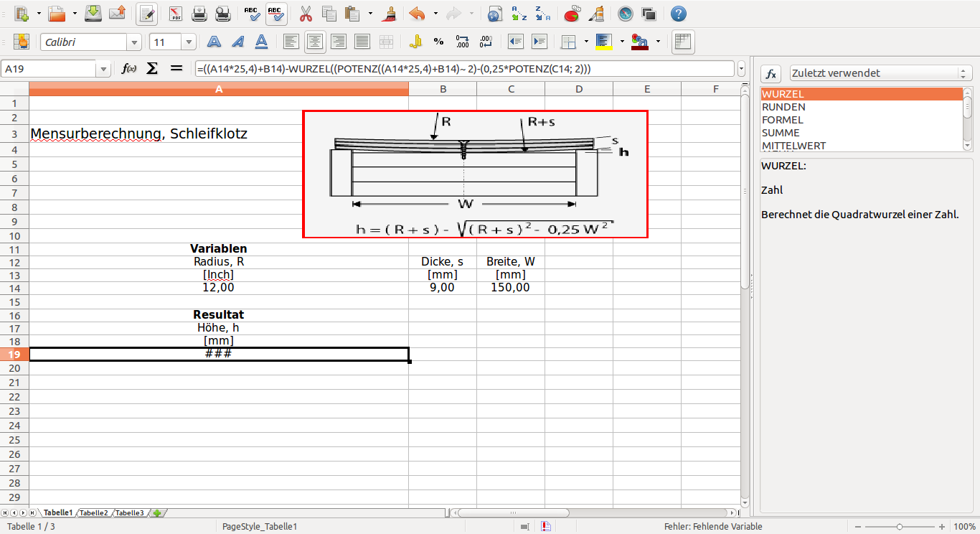Apply the yellow background color
The image size is (980, 534).
(x=603, y=42)
